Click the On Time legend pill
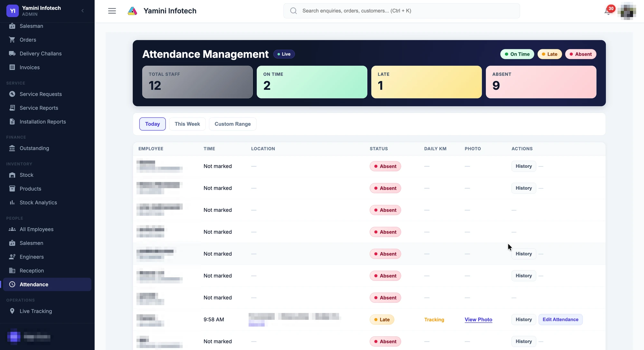Screen dimensions: 644x350 point(517,54)
